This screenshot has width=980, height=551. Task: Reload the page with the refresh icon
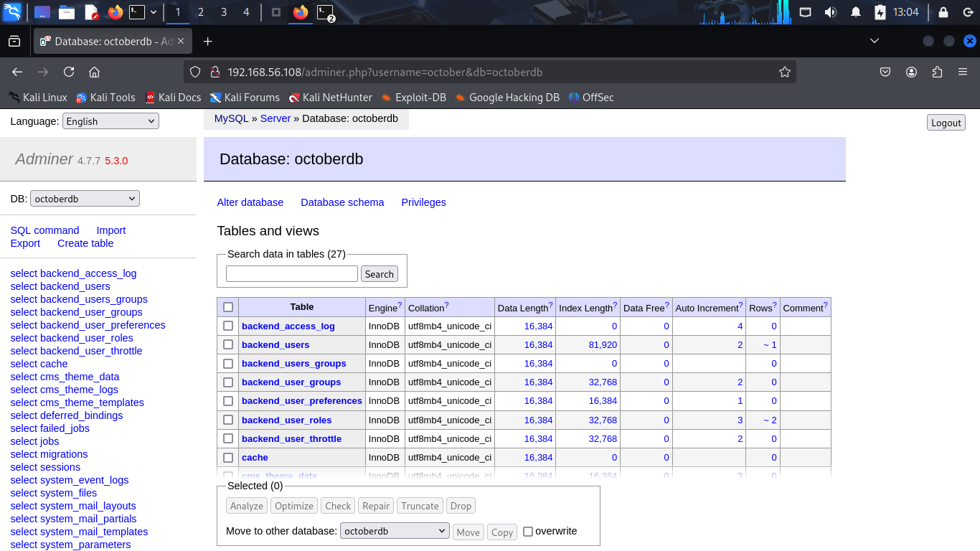69,72
